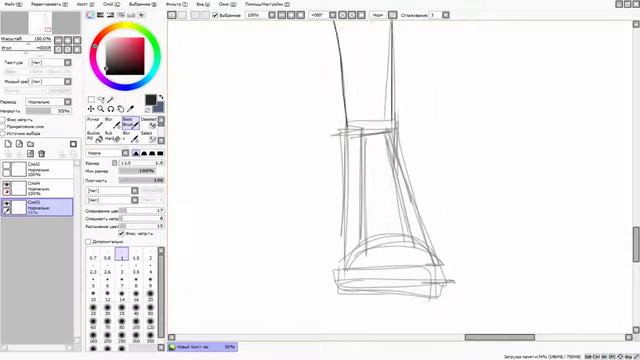Click navigator preview thumbnail
The height and width of the screenshot is (360, 640).
click(x=40, y=23)
